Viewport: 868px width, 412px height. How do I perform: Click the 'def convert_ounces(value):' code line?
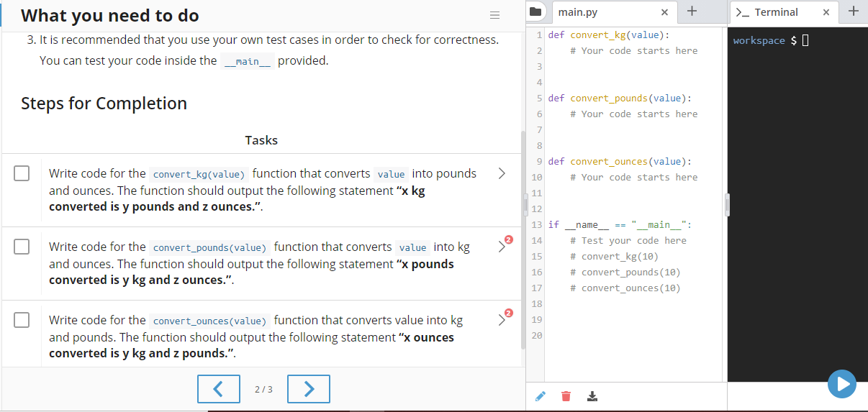[x=620, y=161]
